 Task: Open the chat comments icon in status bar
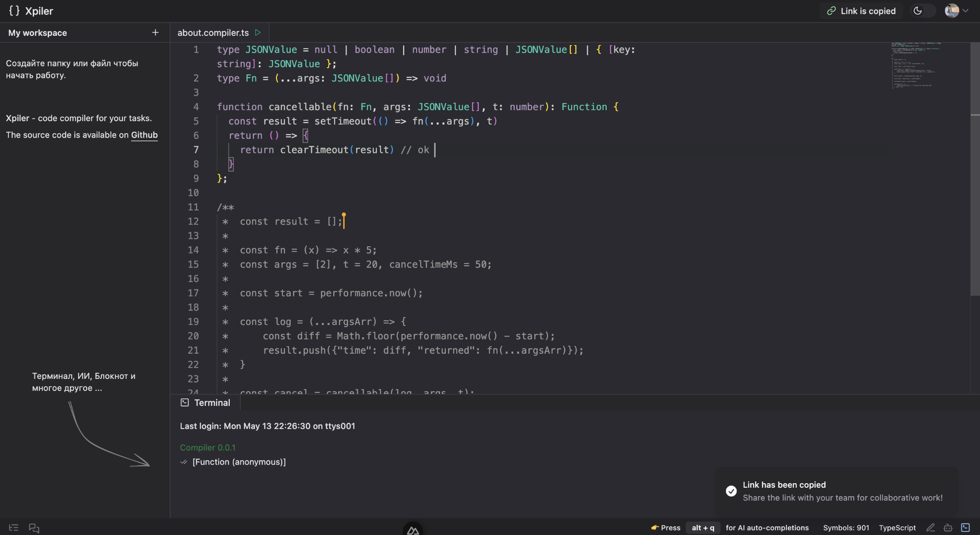tap(34, 527)
